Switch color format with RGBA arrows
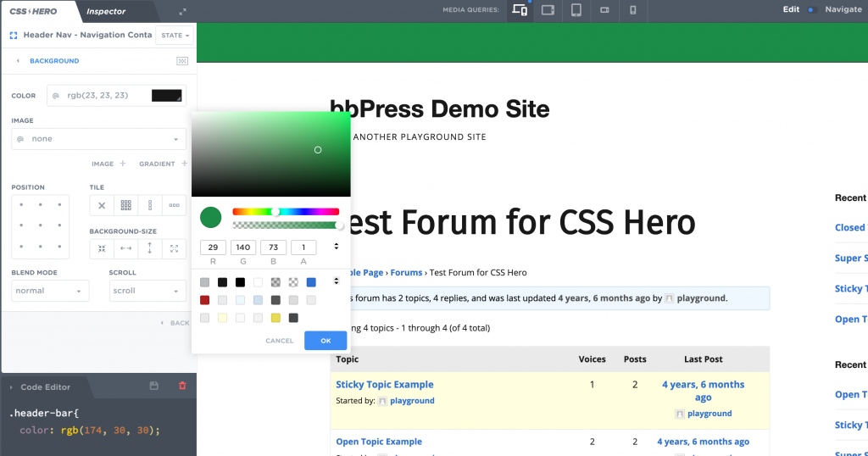The image size is (868, 456). pyautogui.click(x=336, y=247)
